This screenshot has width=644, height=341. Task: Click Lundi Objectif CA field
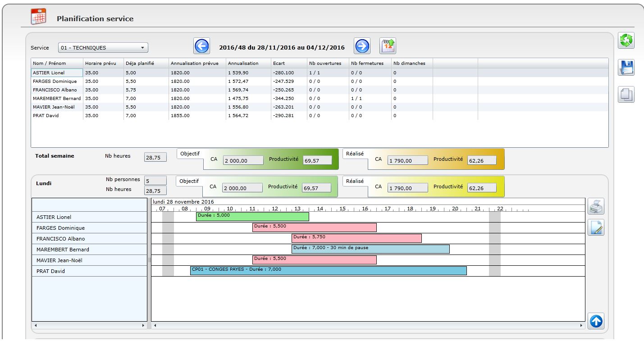click(242, 188)
